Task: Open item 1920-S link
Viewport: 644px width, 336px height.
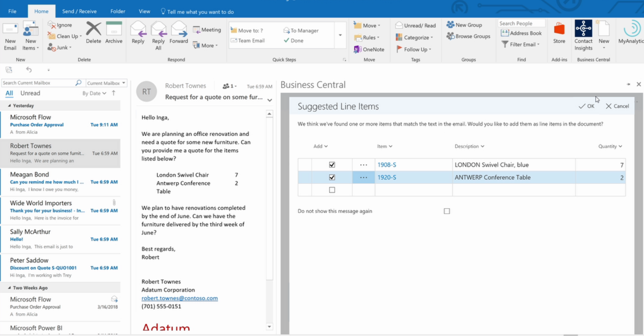Action: (x=387, y=177)
